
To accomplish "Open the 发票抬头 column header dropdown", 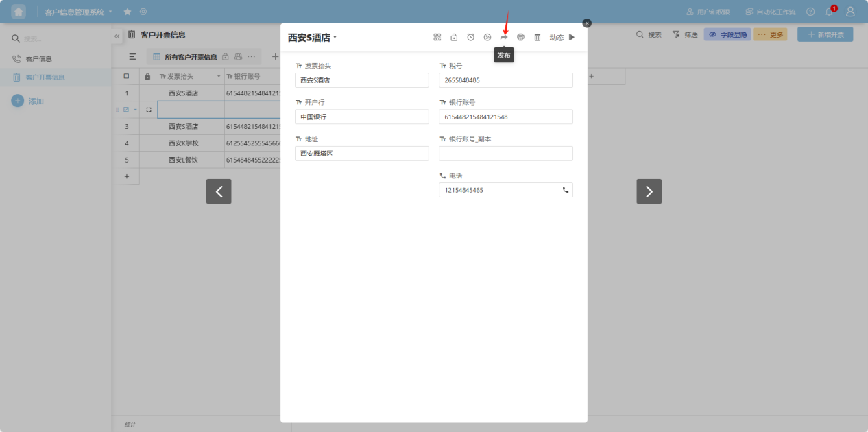I will [x=219, y=77].
